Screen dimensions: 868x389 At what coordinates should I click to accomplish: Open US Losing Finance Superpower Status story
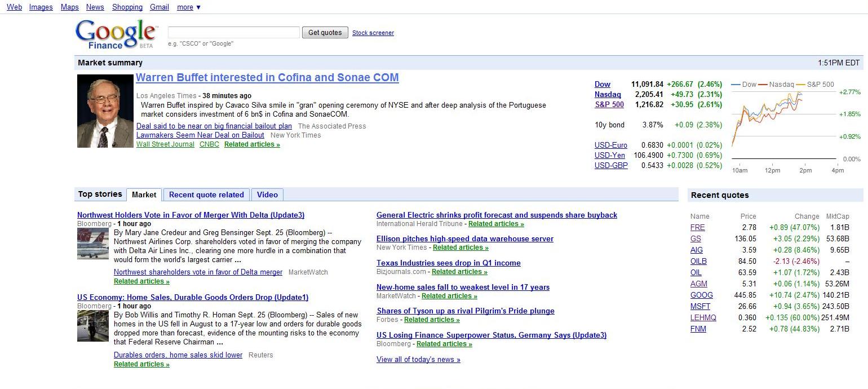click(491, 335)
